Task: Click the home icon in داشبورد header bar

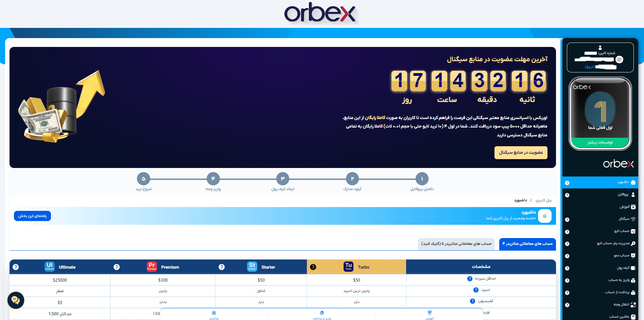Action: (x=545, y=216)
